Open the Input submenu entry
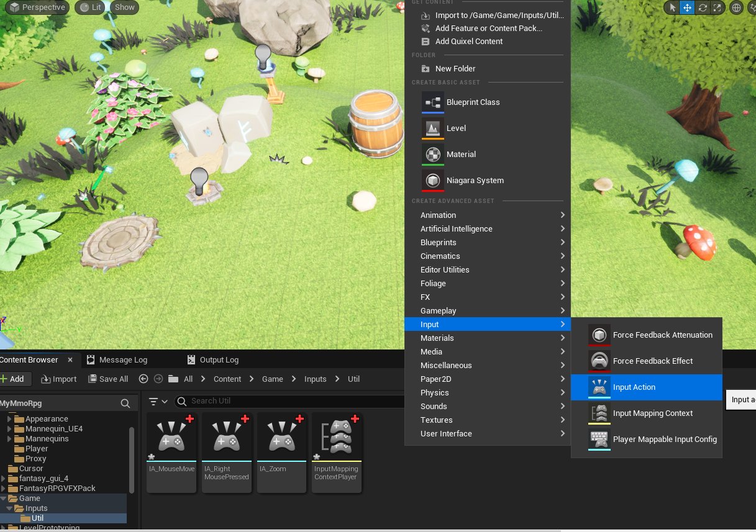Screen dimensions: 756x532 coord(488,324)
